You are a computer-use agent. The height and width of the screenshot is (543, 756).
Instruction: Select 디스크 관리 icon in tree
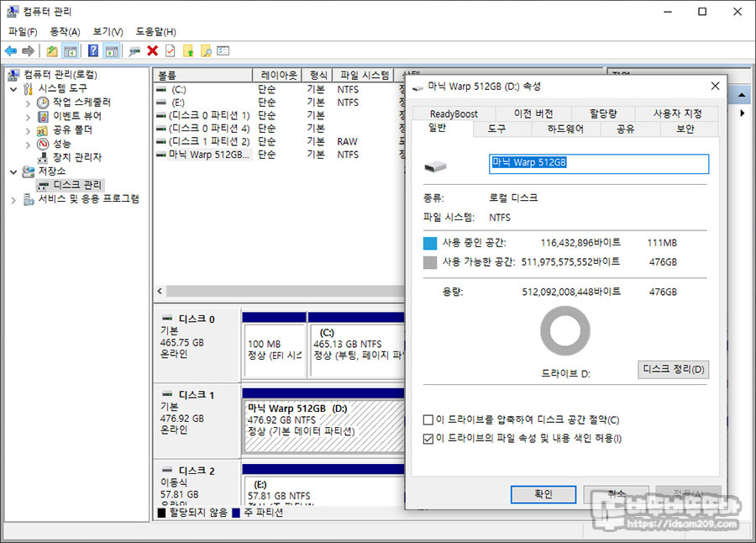pyautogui.click(x=44, y=186)
